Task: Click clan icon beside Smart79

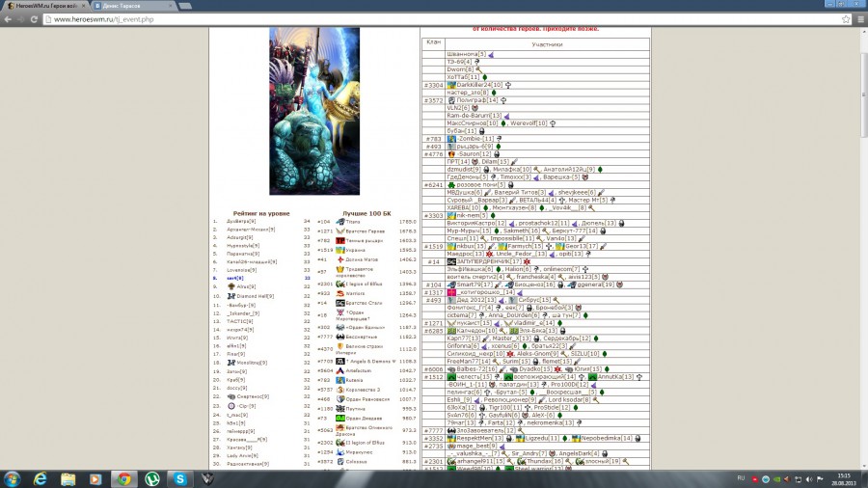Action: click(x=451, y=285)
